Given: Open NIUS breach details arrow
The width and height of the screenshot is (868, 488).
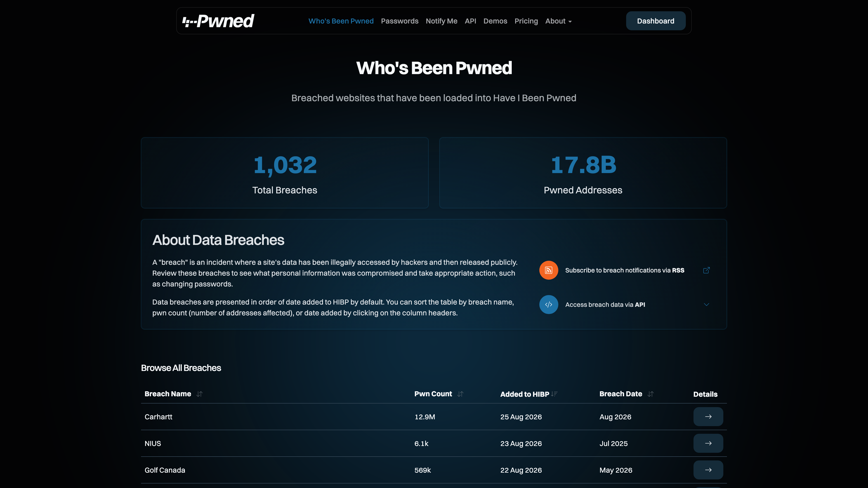Looking at the screenshot, I should (708, 443).
